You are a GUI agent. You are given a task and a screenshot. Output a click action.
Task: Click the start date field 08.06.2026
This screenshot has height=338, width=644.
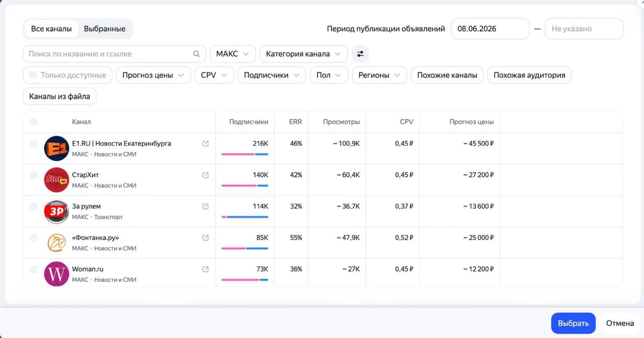point(490,29)
